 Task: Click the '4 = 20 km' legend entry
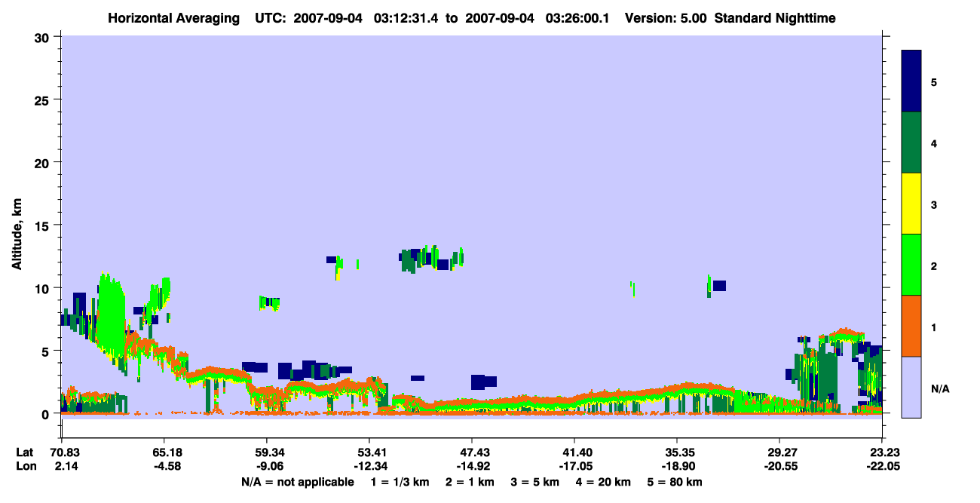[605, 482]
